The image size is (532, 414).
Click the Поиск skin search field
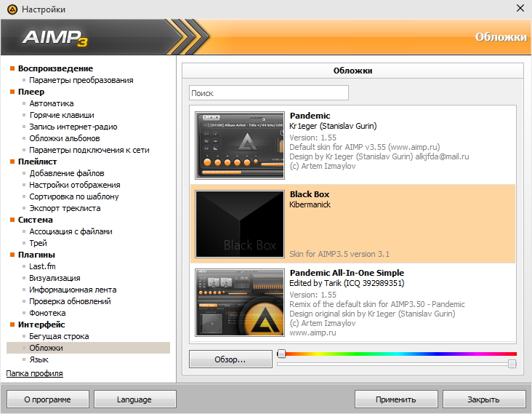pyautogui.click(x=269, y=93)
